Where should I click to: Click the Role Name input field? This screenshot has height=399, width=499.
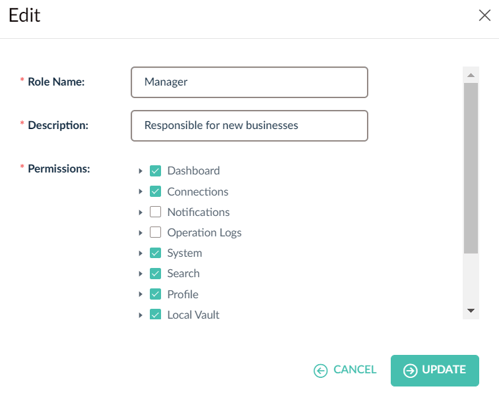[x=249, y=82]
